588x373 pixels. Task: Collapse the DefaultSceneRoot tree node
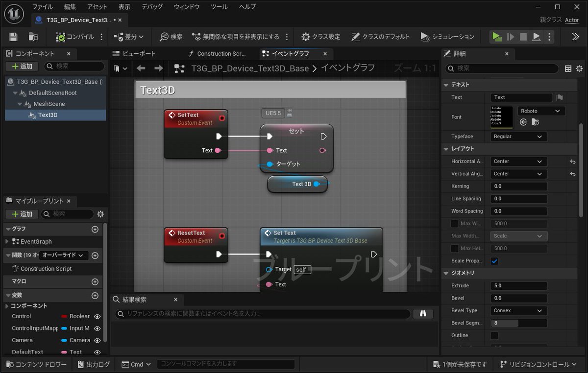(15, 93)
